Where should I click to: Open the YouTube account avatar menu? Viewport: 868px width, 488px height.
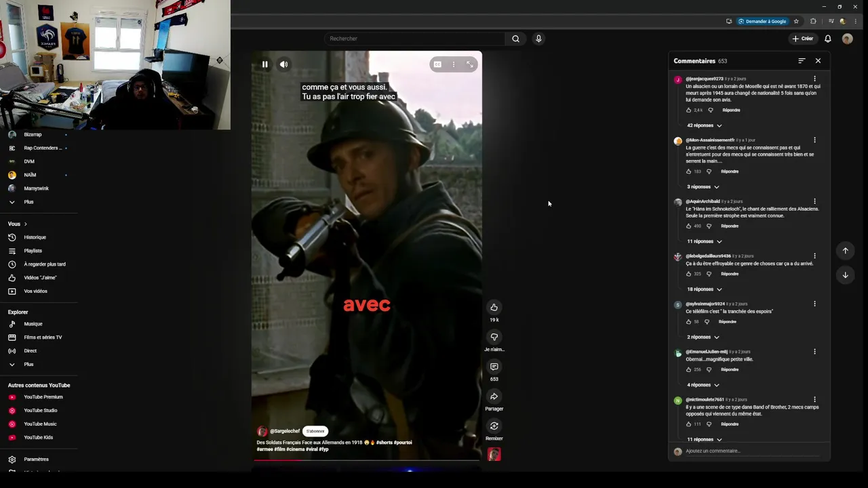point(847,39)
